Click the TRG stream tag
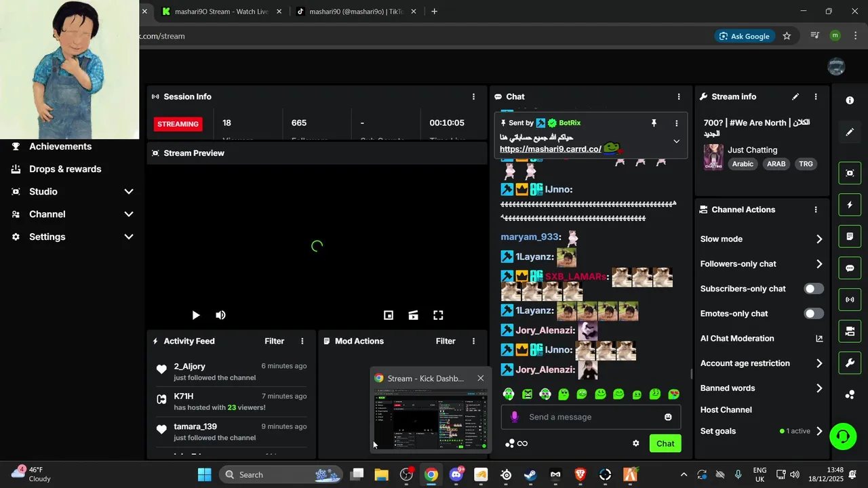Viewport: 868px width, 488px height. click(x=806, y=164)
